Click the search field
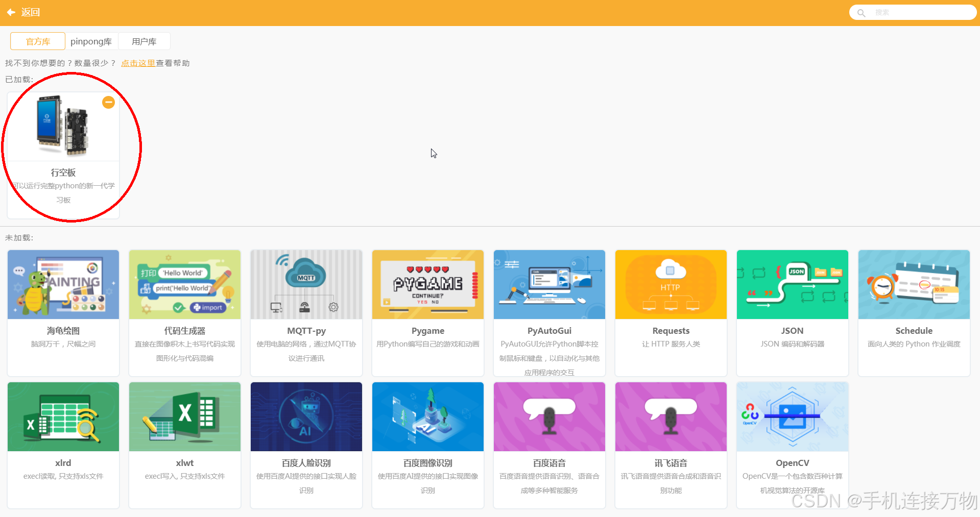The height and width of the screenshot is (517, 980). click(x=913, y=12)
